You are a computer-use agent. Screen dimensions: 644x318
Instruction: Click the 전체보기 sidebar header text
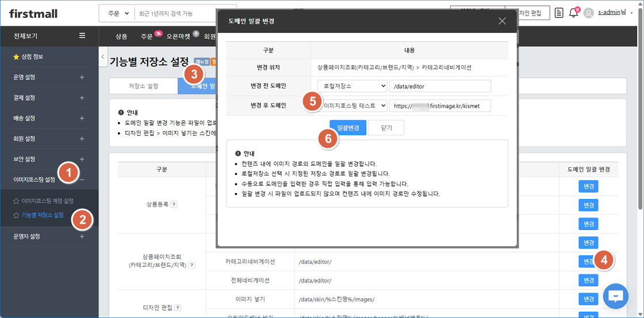click(x=25, y=36)
